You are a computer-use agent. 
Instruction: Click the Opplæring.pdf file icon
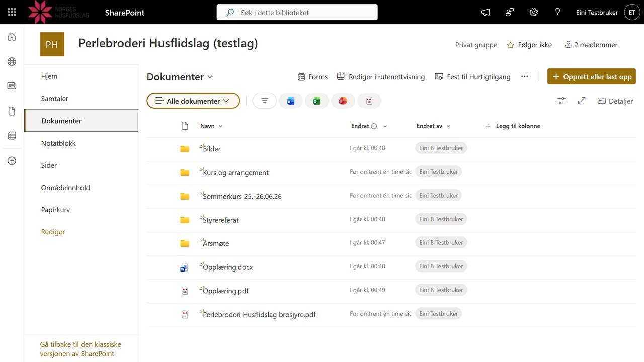tap(185, 291)
